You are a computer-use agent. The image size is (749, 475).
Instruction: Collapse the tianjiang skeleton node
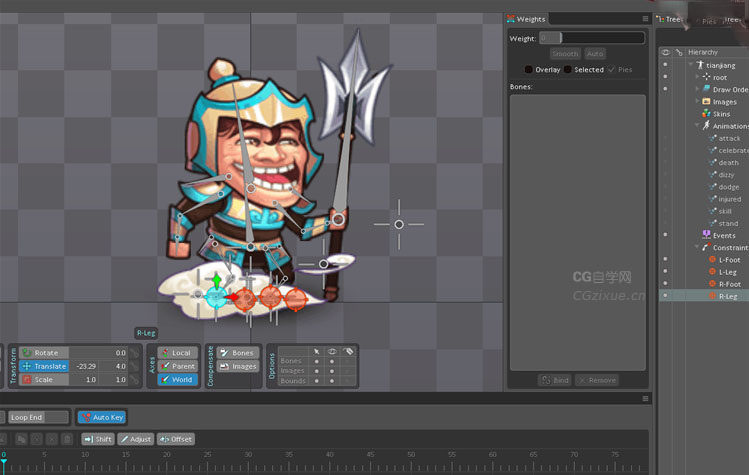coord(691,65)
